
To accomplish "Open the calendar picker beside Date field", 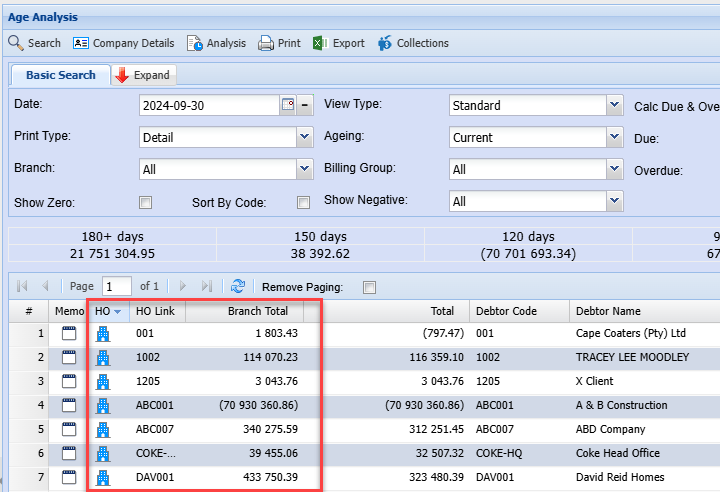I will 288,105.
